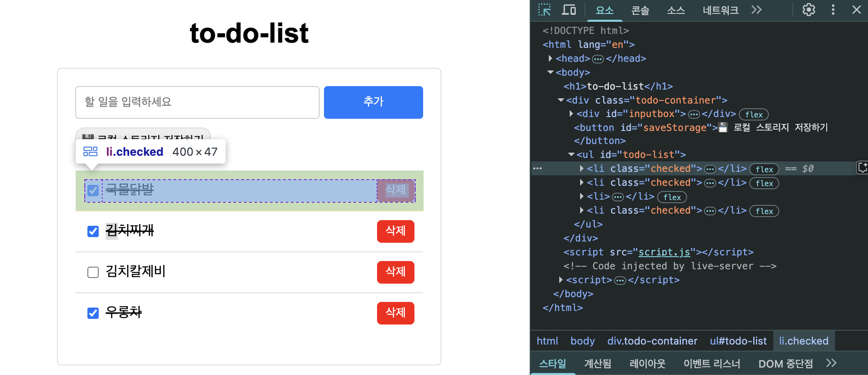The height and width of the screenshot is (375, 868).
Task: Switch to the 네트워크 tab
Action: click(x=721, y=10)
